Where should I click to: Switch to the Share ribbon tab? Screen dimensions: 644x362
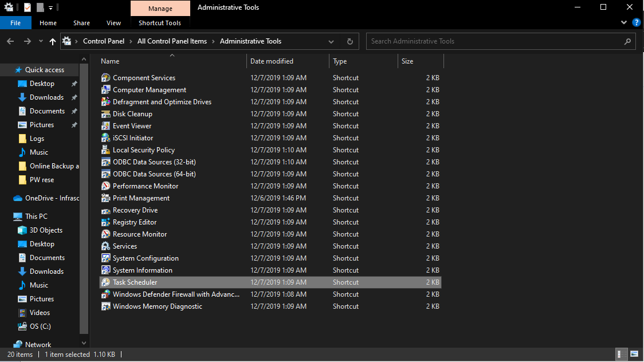pos(81,23)
